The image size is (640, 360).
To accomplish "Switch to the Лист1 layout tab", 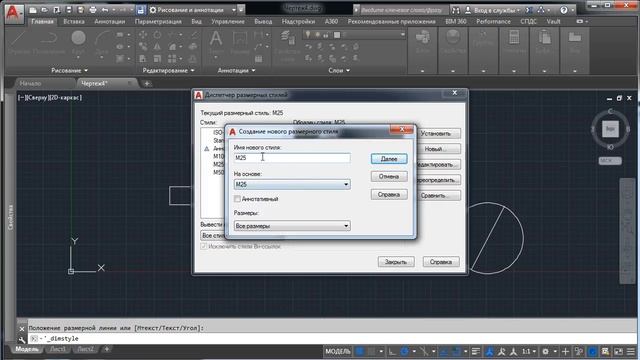I will (x=58, y=349).
